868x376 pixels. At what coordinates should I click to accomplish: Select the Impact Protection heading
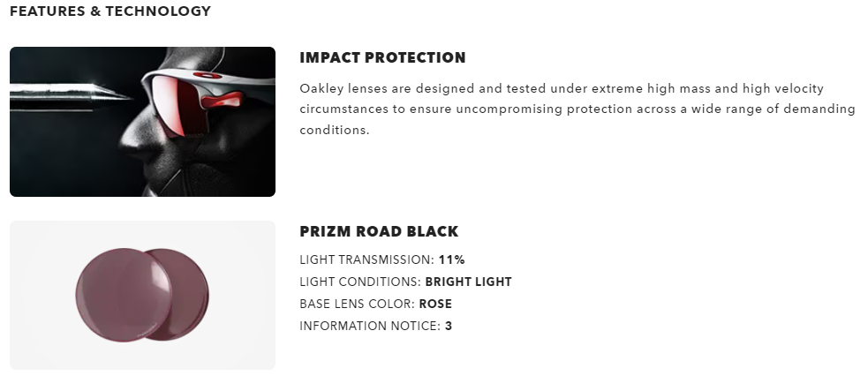coord(382,58)
